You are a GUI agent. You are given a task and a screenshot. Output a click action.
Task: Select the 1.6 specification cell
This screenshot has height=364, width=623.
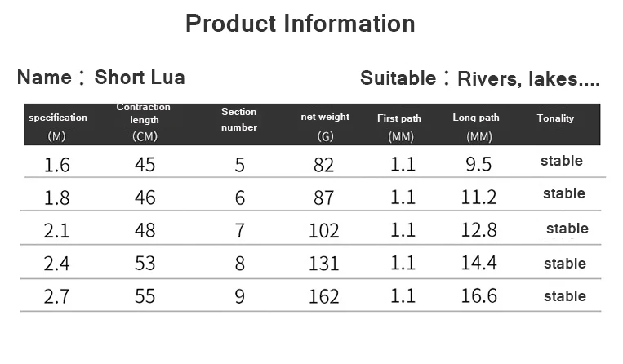pos(57,165)
